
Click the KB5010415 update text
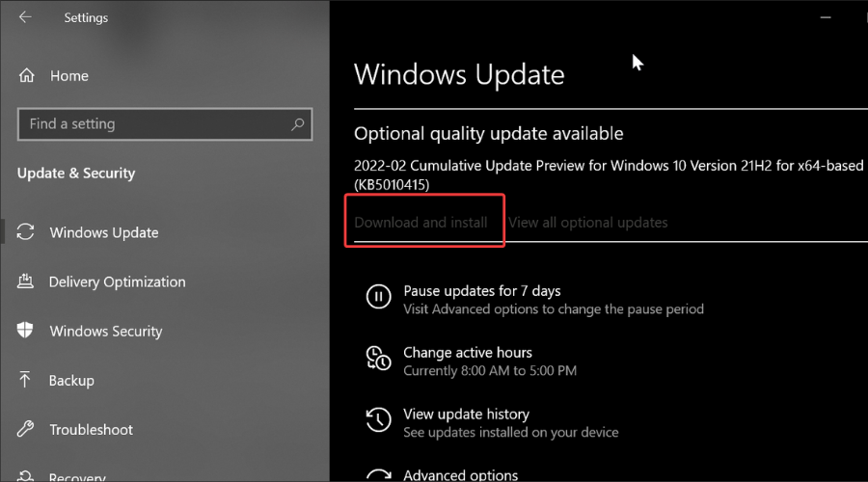[392, 185]
